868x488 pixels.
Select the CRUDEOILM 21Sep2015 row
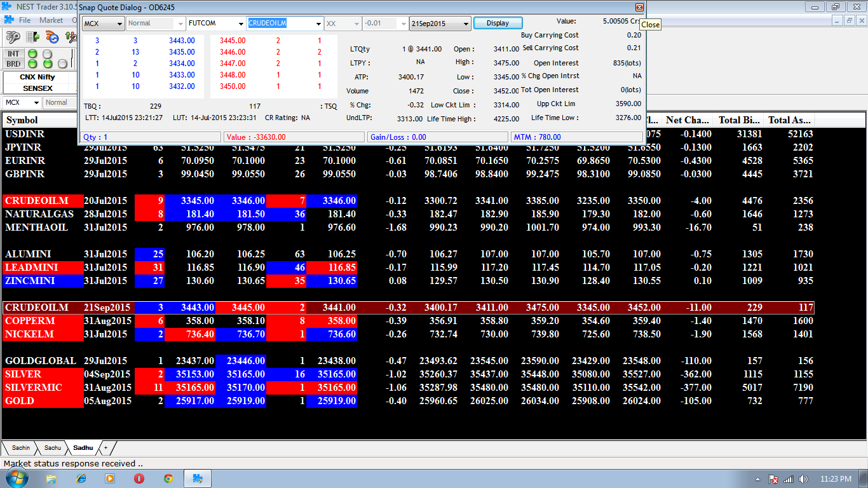(x=408, y=308)
